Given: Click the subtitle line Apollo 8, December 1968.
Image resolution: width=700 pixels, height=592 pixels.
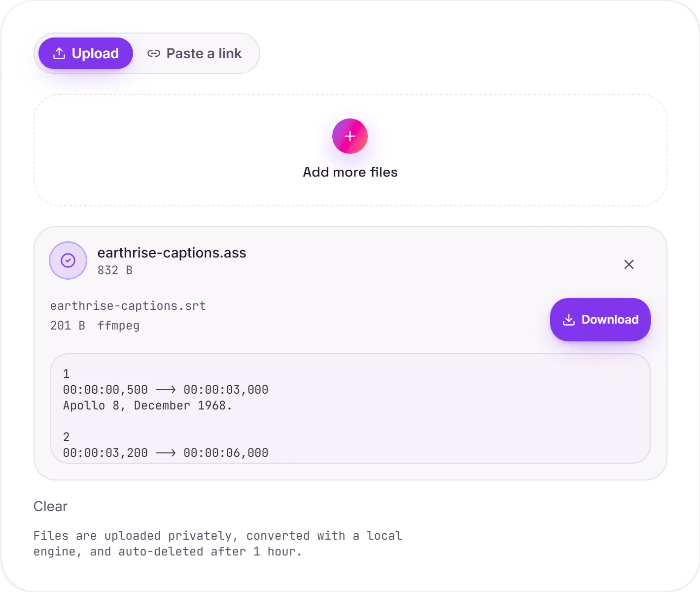Looking at the screenshot, I should coord(147,406).
